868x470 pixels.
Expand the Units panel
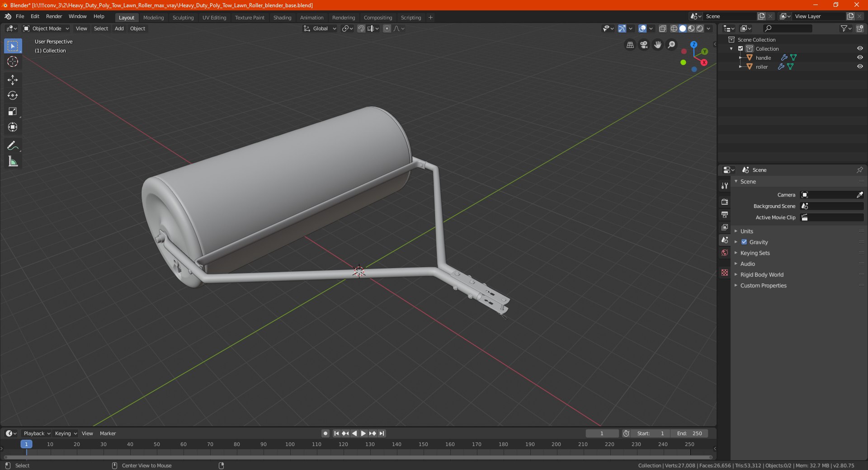(746, 231)
